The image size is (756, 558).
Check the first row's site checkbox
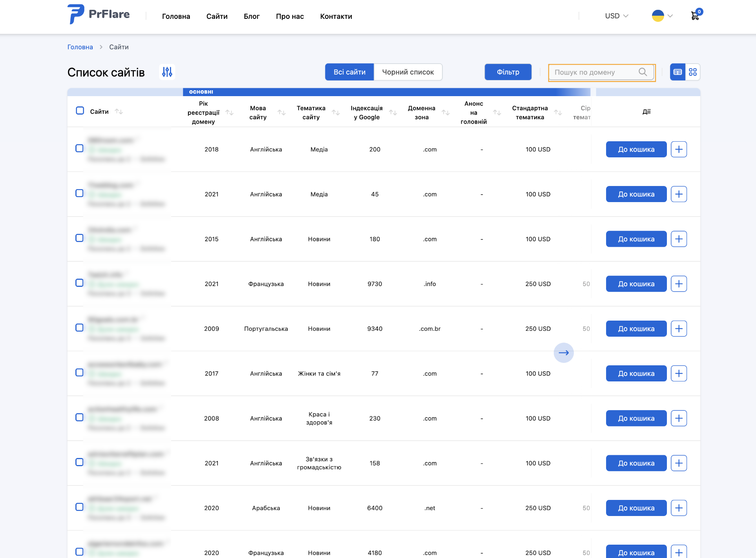click(80, 148)
